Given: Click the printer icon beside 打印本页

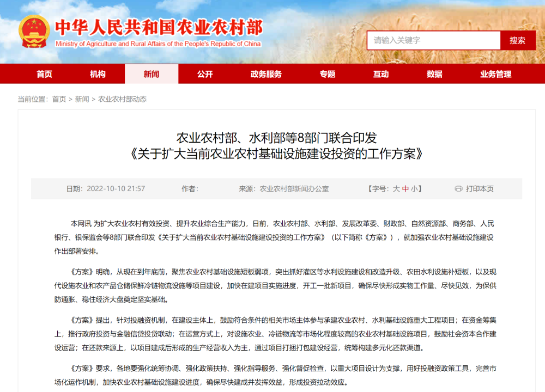Looking at the screenshot, I should 458,189.
